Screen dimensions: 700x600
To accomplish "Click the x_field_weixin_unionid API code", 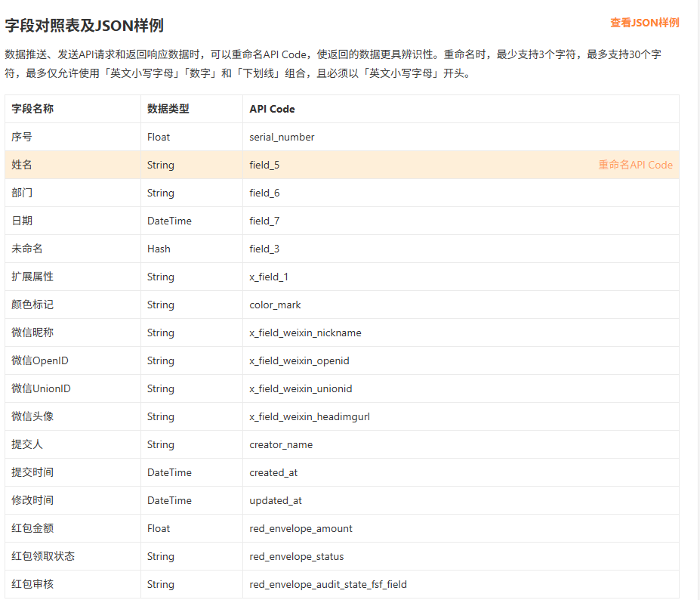I will click(x=301, y=388).
